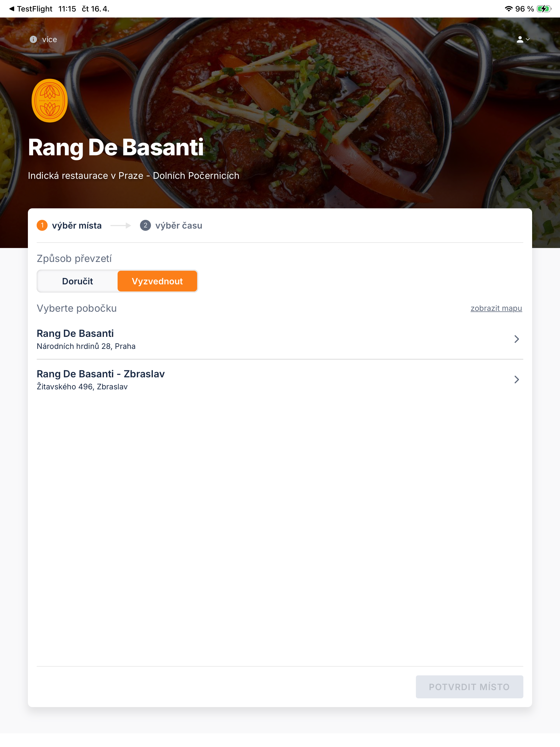Expand Zbraslav branch chevron
The height and width of the screenshot is (747, 560).
coord(517,380)
